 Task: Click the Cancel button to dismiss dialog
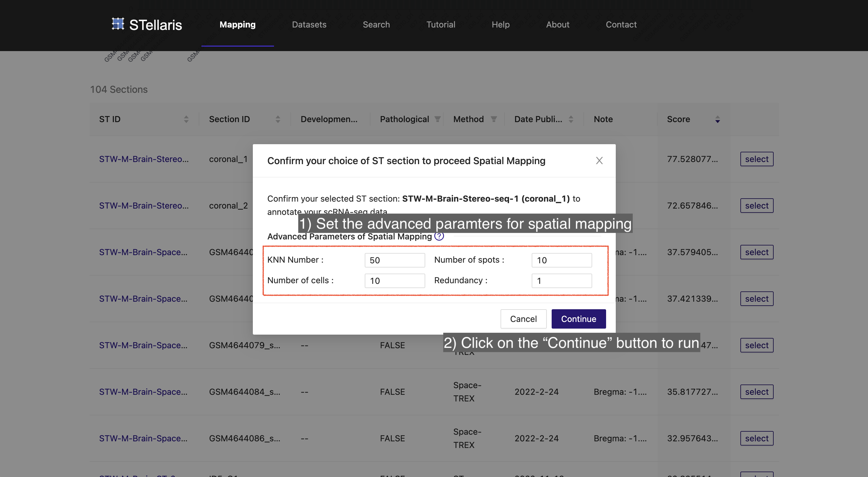click(x=523, y=318)
